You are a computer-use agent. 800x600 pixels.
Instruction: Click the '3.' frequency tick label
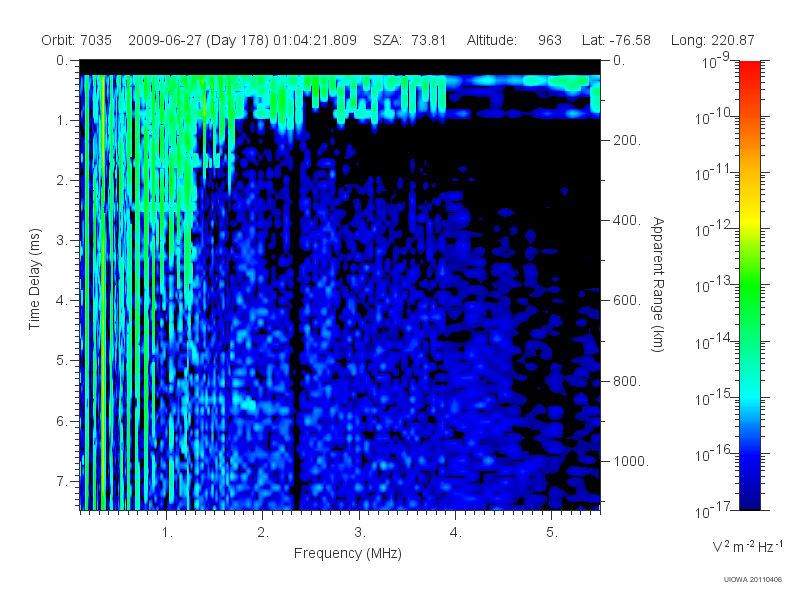(360, 533)
